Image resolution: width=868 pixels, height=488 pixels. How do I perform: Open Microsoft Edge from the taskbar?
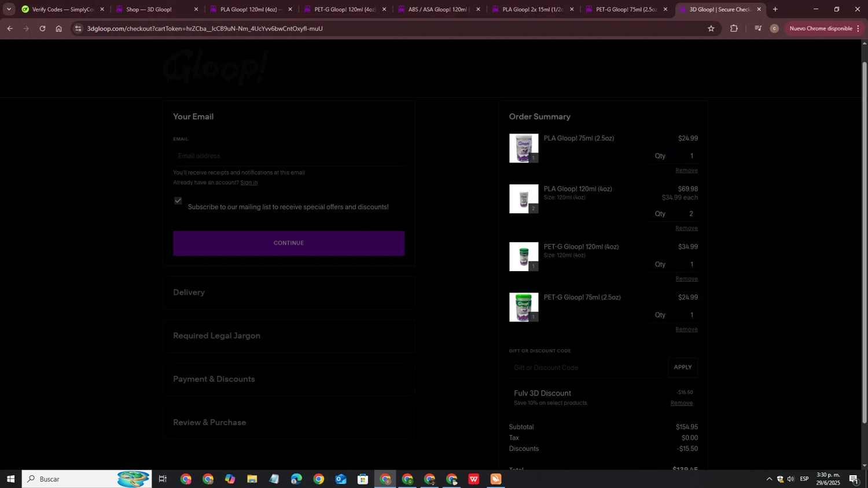[296, 479]
